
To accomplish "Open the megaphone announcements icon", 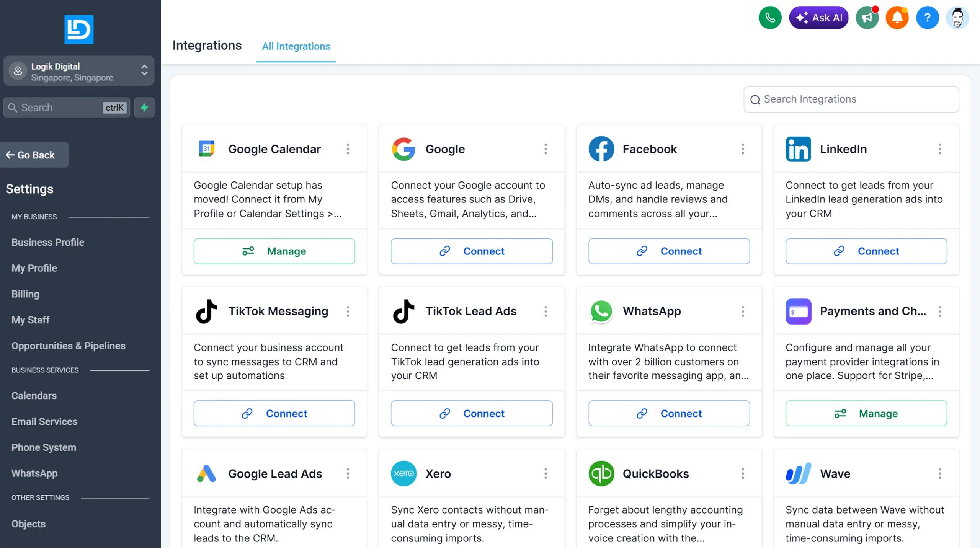I will [x=867, y=18].
